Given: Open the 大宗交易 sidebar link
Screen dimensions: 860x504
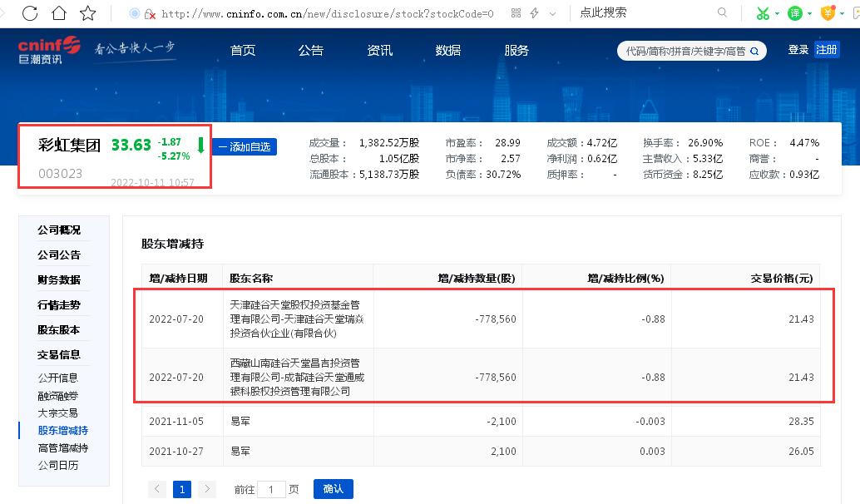Looking at the screenshot, I should pos(58,413).
